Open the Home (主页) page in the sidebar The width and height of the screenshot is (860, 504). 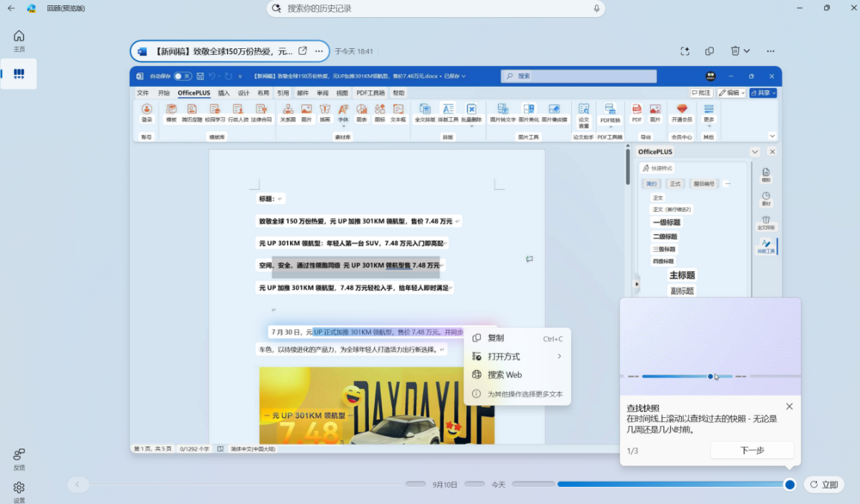pyautogui.click(x=19, y=41)
